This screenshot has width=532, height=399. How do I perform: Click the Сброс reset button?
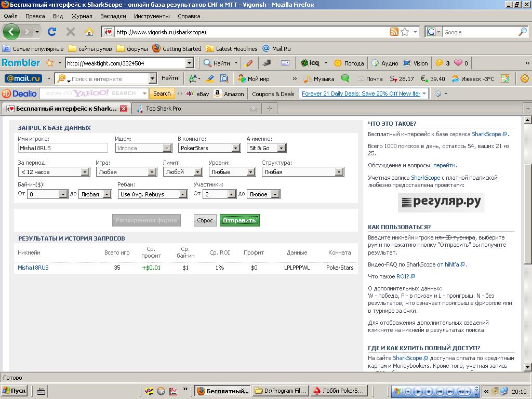[205, 220]
